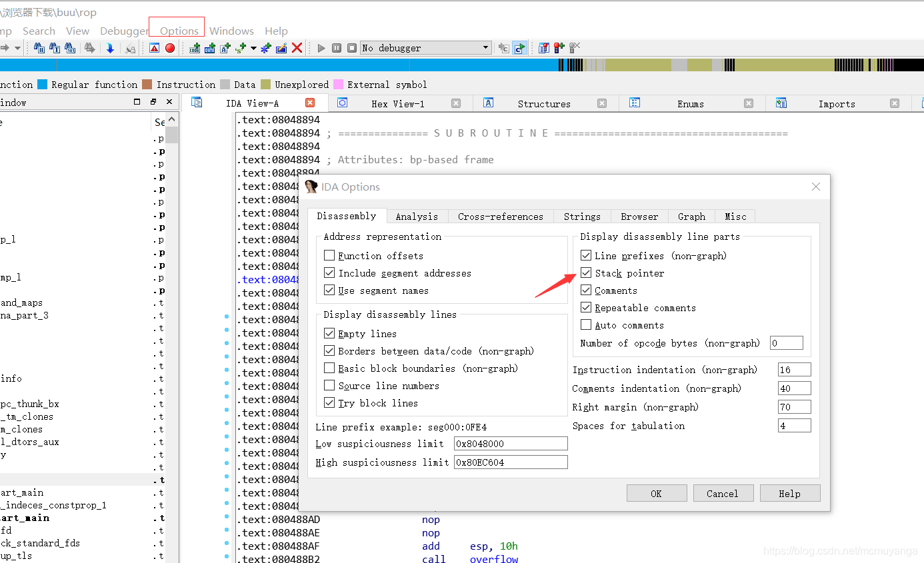
Task: Open the Debugger menu
Action: point(125,31)
